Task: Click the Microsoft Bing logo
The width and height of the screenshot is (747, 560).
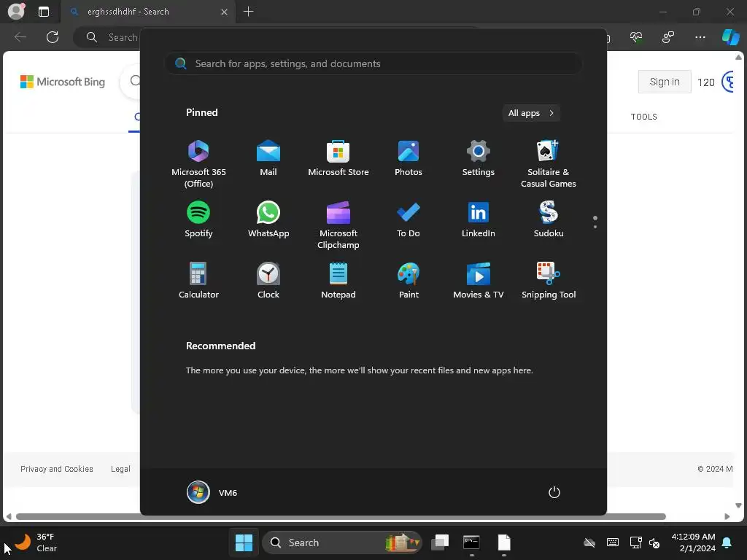Action: 63,82
